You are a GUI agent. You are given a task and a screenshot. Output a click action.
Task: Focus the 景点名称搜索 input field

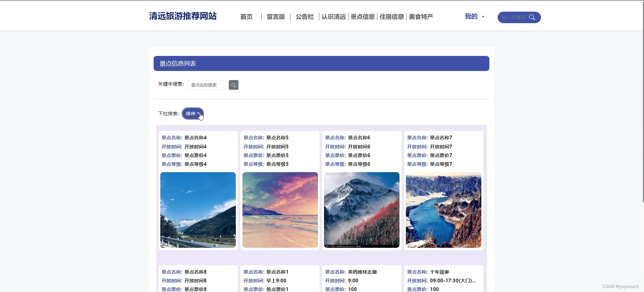click(207, 85)
